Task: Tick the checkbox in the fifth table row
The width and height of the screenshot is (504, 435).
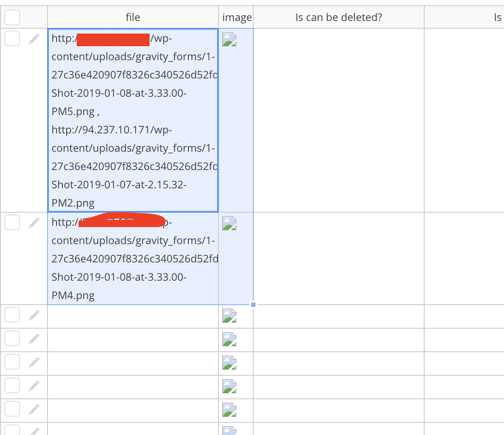Action: (12, 362)
